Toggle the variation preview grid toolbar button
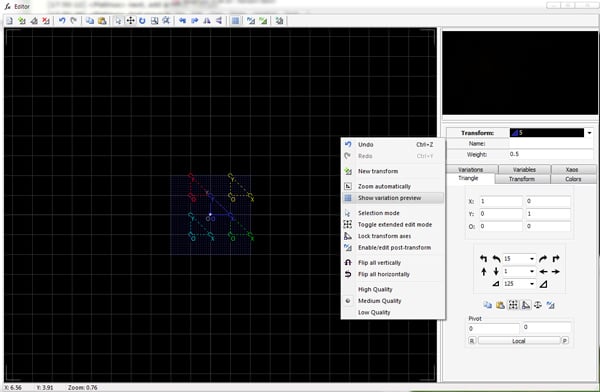Viewport: 600px width, 392px height. (x=235, y=21)
